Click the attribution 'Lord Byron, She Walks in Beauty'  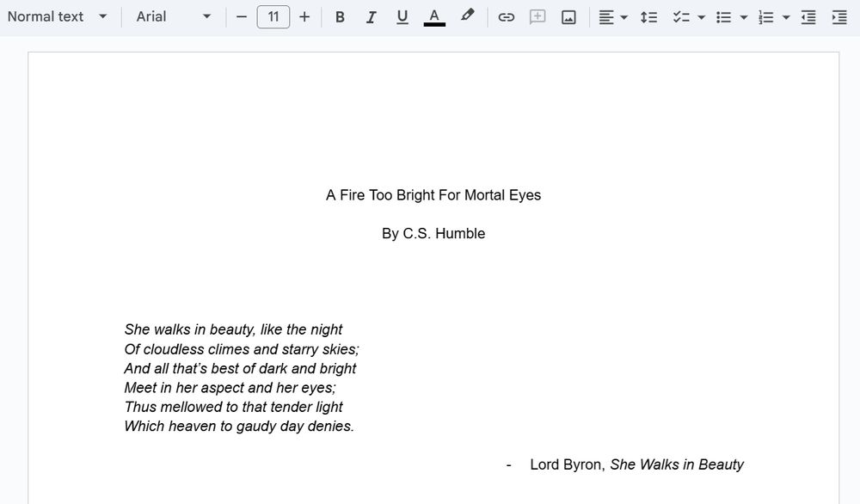[636, 464]
